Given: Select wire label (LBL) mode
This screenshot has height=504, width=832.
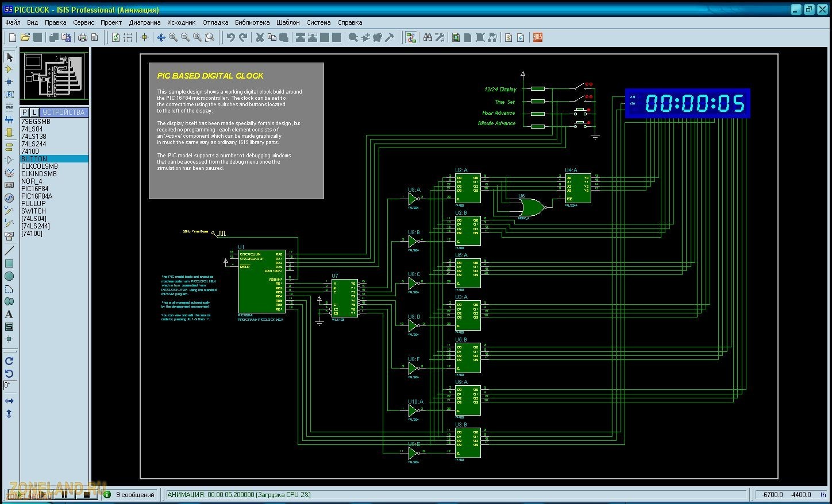Looking at the screenshot, I should tap(9, 94).
